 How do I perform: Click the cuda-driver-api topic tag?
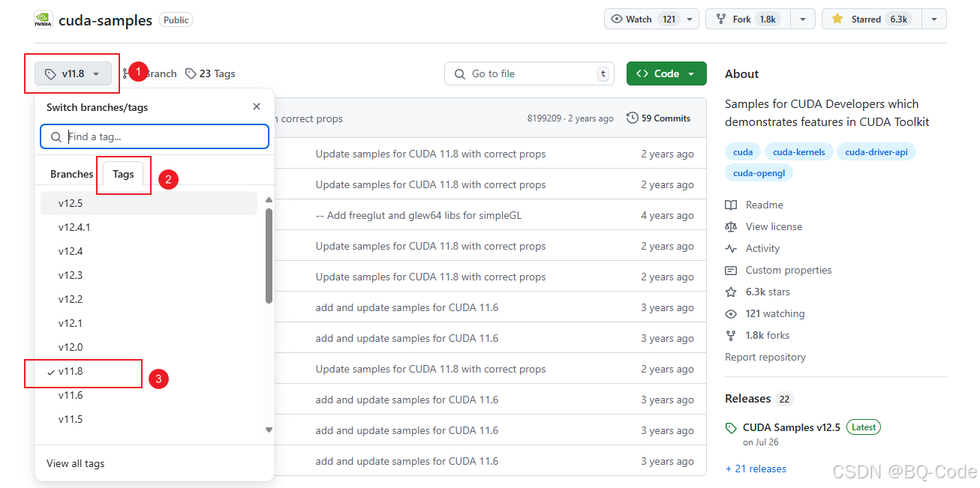click(876, 151)
